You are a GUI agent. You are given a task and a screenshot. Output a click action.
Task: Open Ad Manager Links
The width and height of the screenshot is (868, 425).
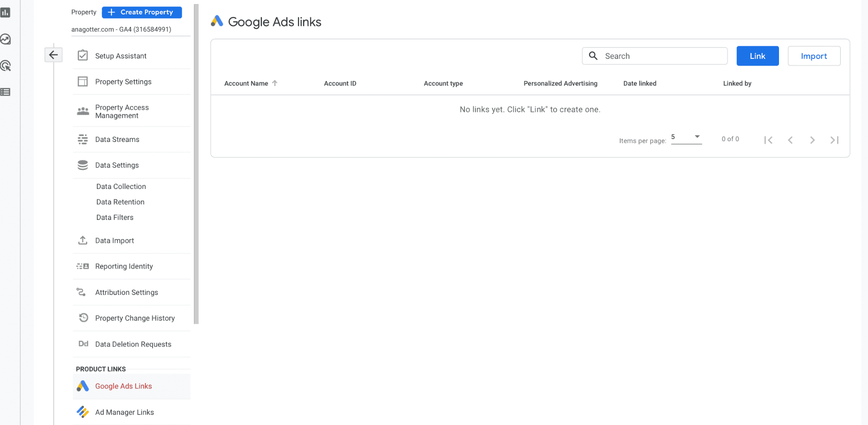(131, 412)
